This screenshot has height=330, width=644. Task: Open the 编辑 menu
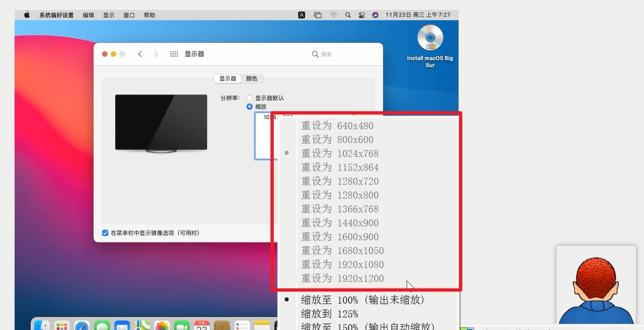(x=88, y=15)
